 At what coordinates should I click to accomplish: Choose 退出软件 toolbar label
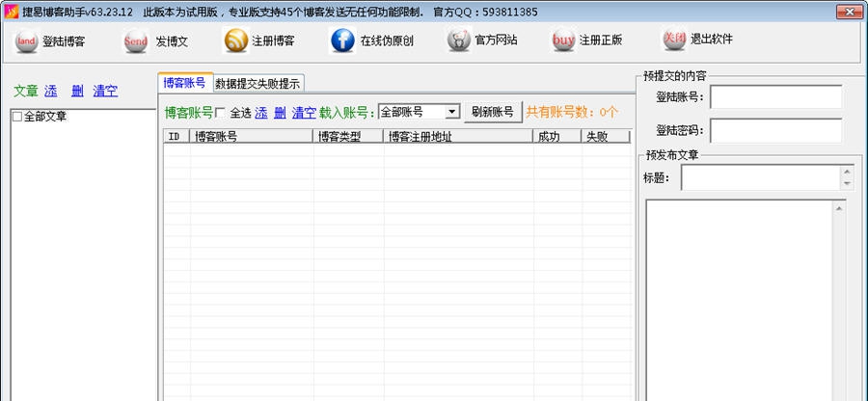(712, 39)
